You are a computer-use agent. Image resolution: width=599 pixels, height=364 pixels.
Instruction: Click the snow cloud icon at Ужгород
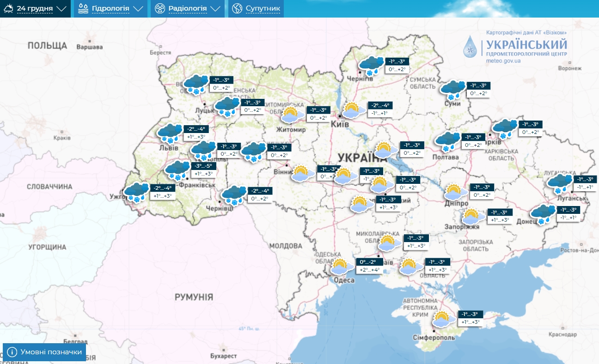[136, 192]
